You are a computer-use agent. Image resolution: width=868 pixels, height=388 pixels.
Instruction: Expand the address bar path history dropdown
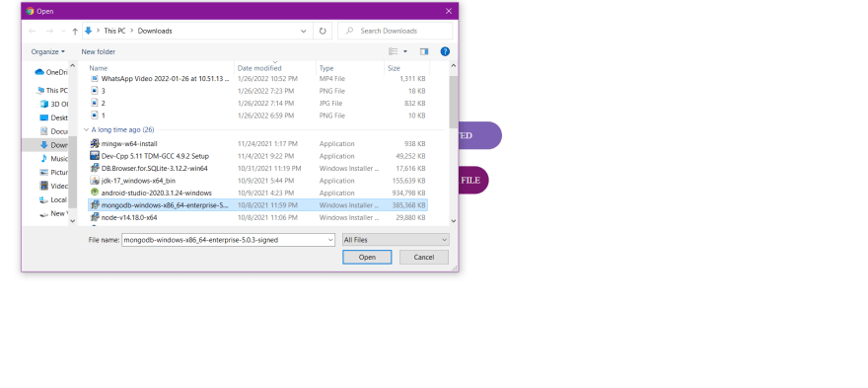click(304, 31)
